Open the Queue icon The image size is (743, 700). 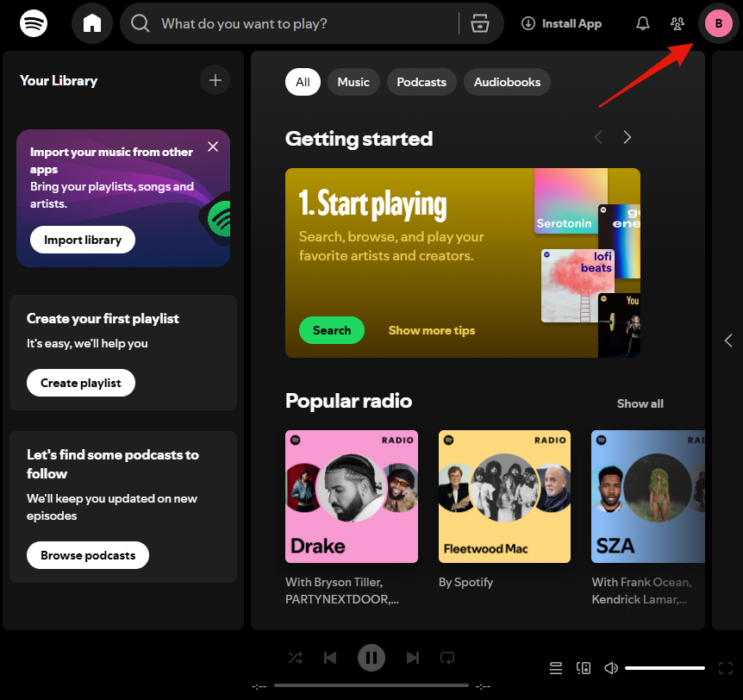[556, 668]
